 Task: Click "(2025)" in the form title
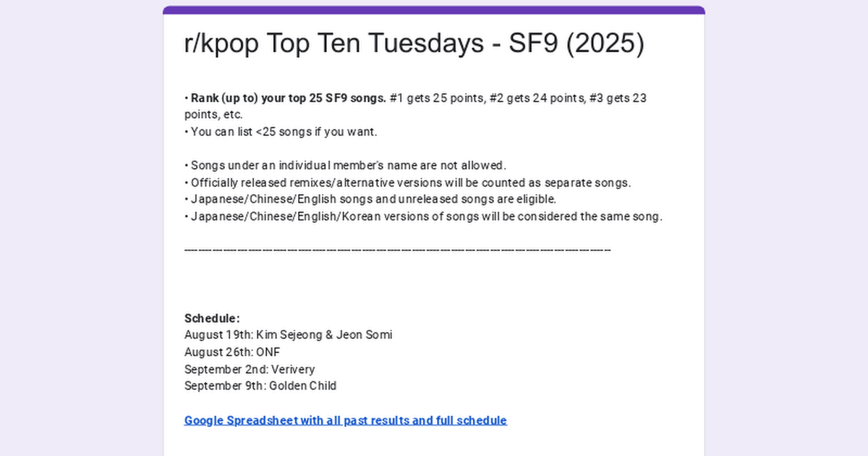coord(603,44)
